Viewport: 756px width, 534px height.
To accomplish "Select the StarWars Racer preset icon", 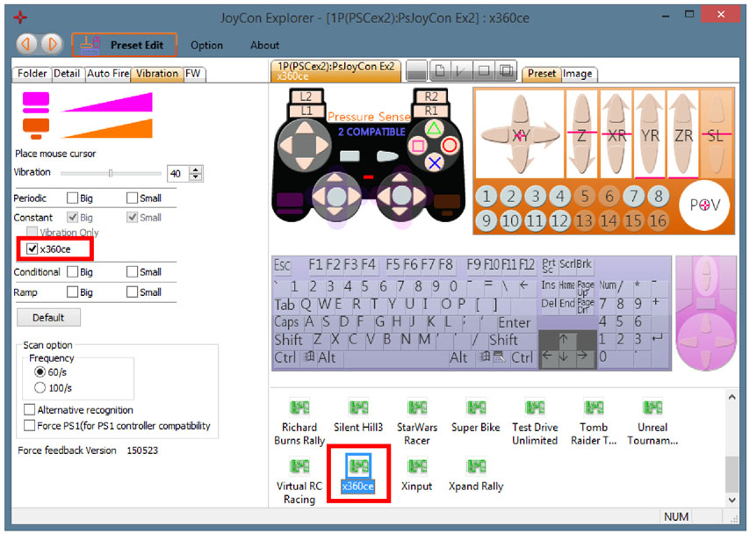I will click(417, 408).
